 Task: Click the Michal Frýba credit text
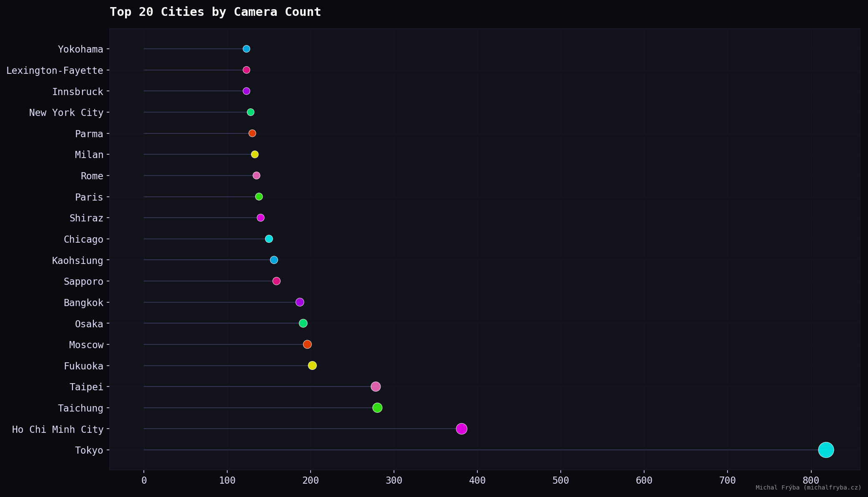click(808, 487)
